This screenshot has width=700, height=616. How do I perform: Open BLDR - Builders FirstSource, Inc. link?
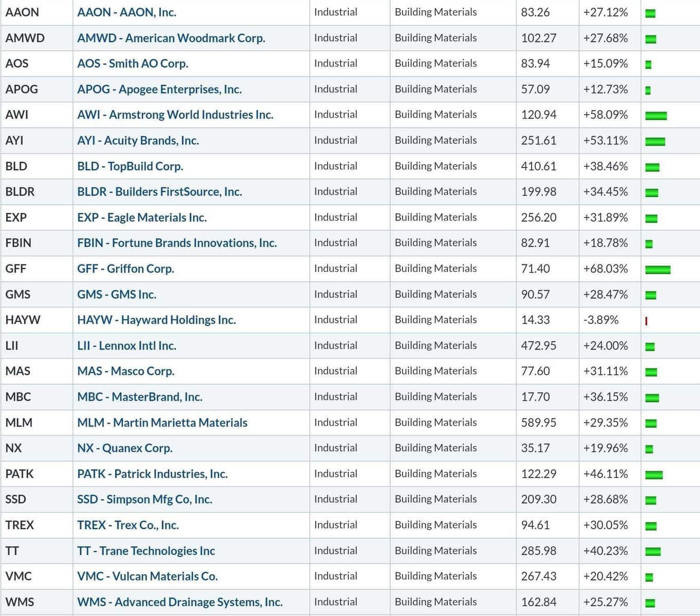click(x=159, y=192)
